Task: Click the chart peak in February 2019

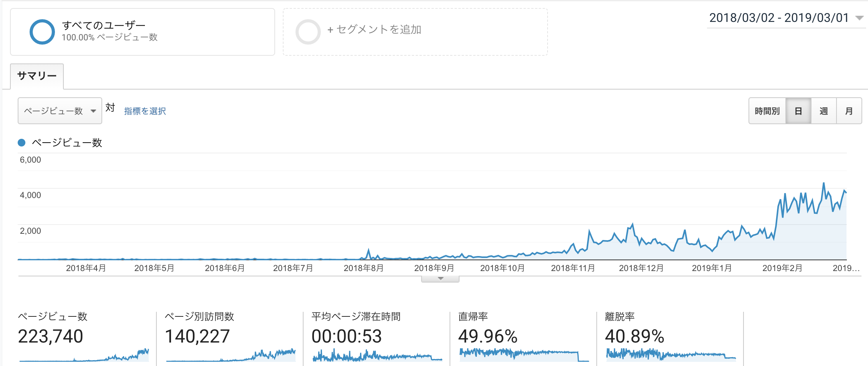Action: 823,183
